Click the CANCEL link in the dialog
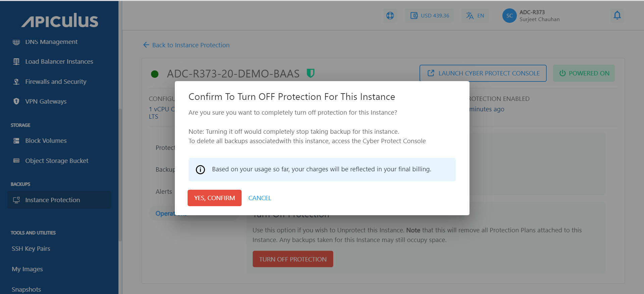 (x=259, y=198)
